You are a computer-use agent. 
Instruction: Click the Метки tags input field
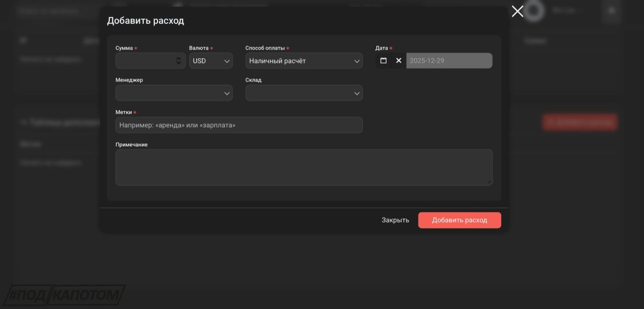239,125
